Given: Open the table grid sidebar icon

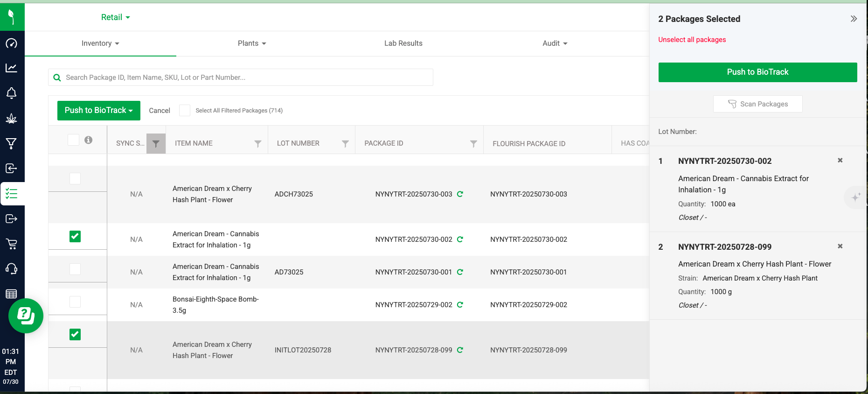Looking at the screenshot, I should click(x=12, y=294).
